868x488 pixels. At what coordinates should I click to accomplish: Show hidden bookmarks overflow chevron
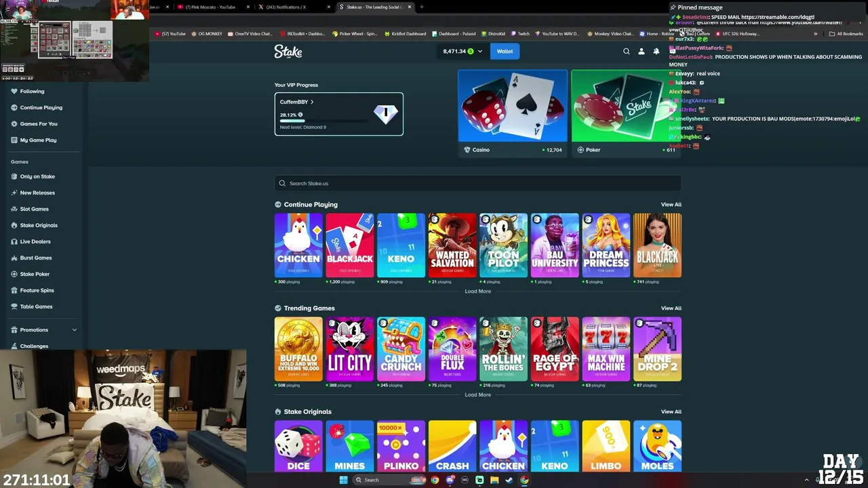[x=816, y=34]
